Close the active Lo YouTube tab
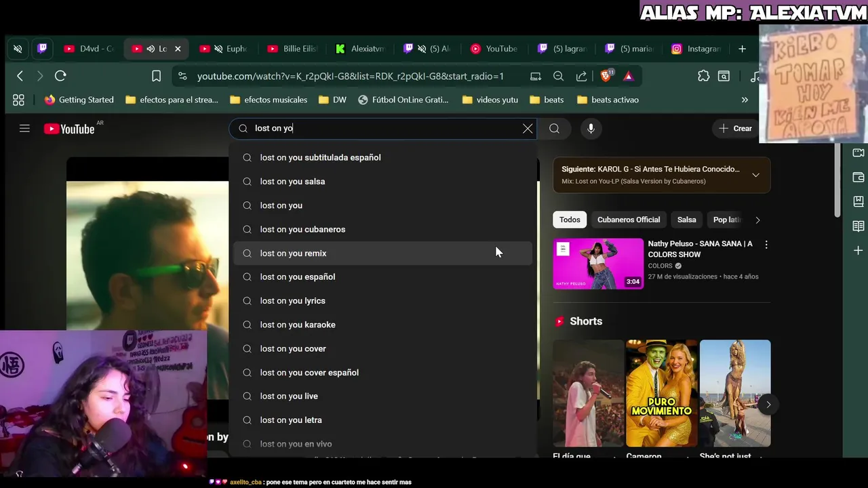868x488 pixels. click(178, 49)
